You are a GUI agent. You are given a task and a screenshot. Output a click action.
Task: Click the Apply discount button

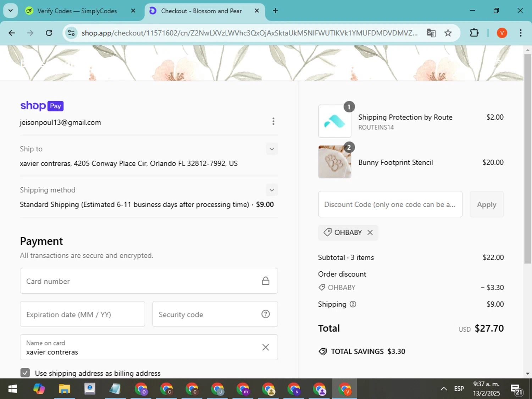pos(487,204)
